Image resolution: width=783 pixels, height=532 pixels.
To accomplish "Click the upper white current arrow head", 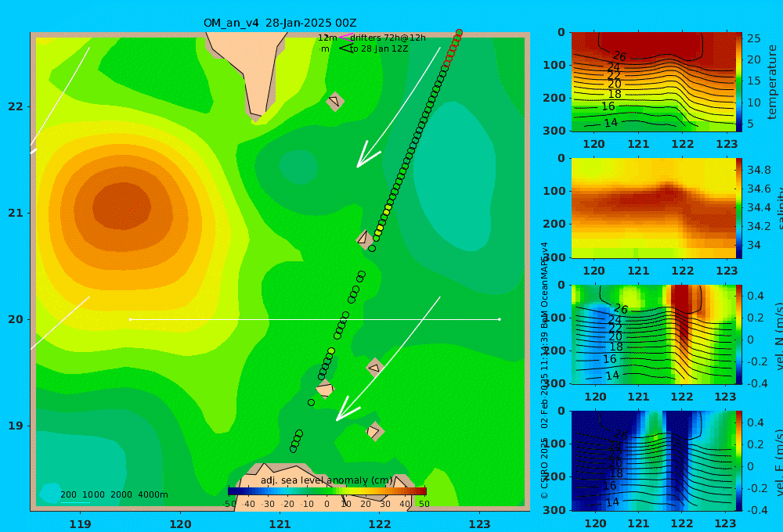I will 367,155.
